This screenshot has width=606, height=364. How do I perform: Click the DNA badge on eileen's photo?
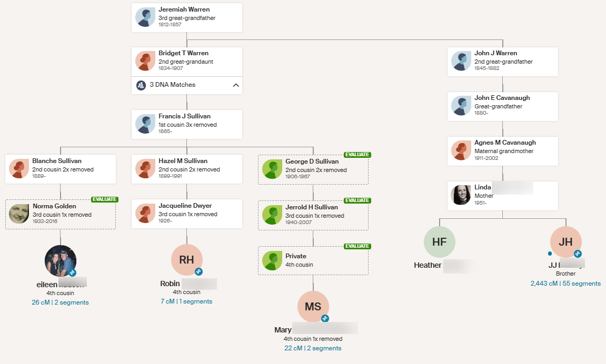click(72, 272)
